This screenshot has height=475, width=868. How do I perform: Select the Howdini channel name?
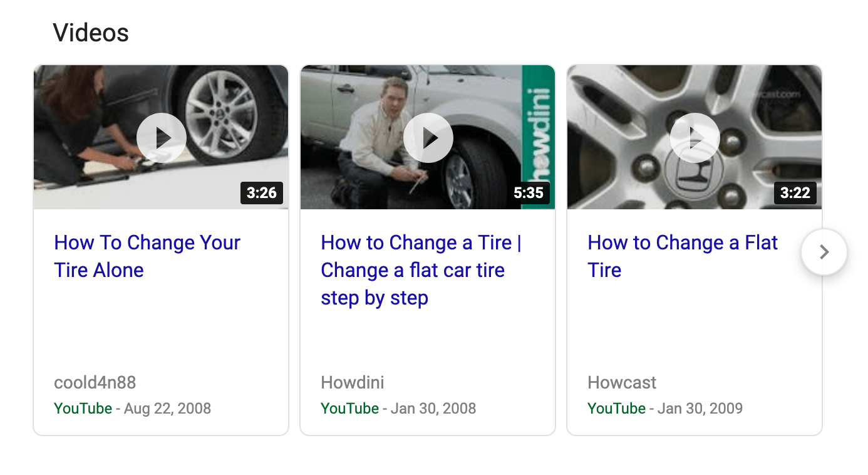tap(353, 382)
